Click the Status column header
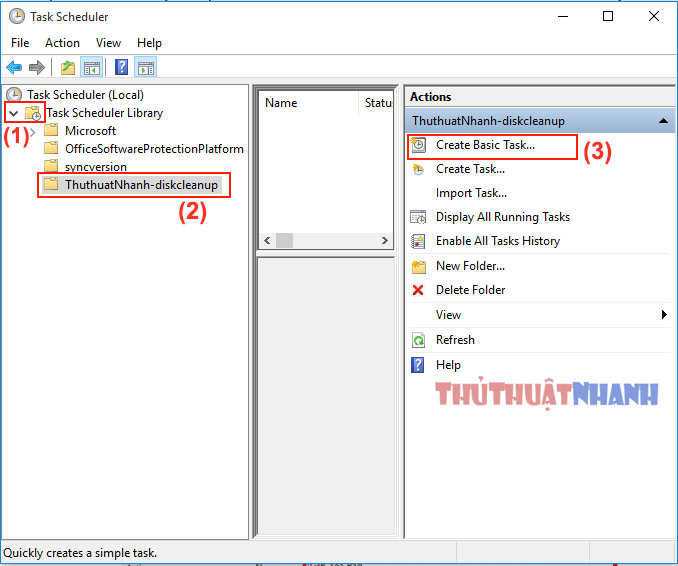The width and height of the screenshot is (678, 566). pos(376,103)
